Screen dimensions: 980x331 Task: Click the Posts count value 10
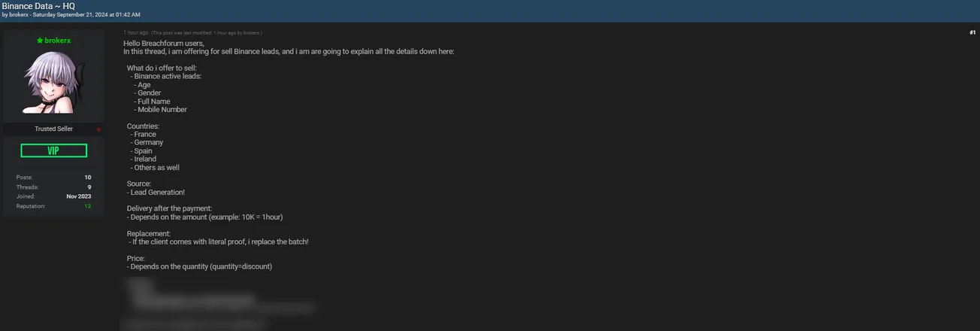(88, 178)
